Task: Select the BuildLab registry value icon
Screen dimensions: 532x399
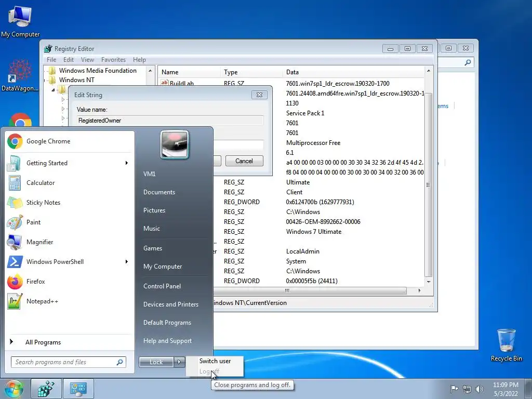Action: 165,83
